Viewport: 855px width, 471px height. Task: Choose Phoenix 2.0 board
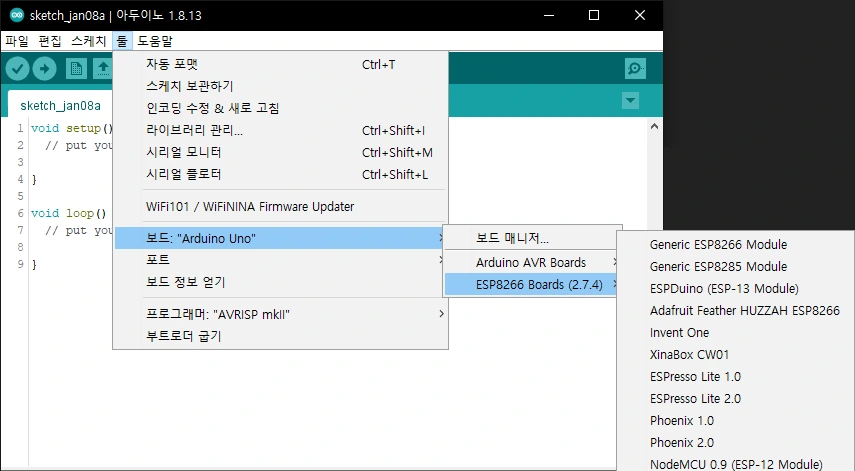736,443
